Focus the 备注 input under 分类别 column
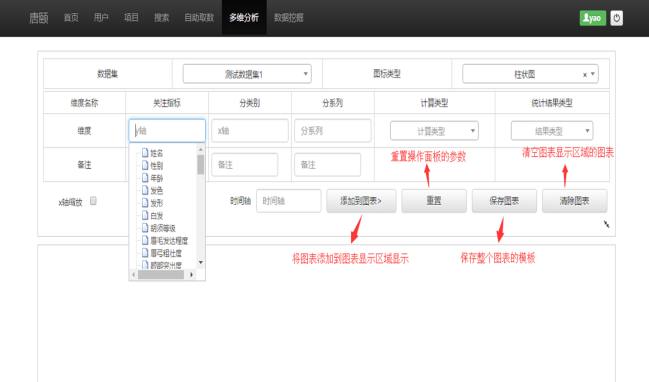Image resolution: width=649 pixels, height=382 pixels. pos(245,165)
